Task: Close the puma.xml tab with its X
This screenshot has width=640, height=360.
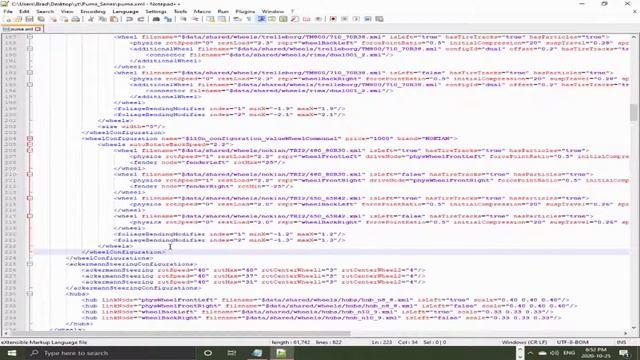Action: pos(38,29)
